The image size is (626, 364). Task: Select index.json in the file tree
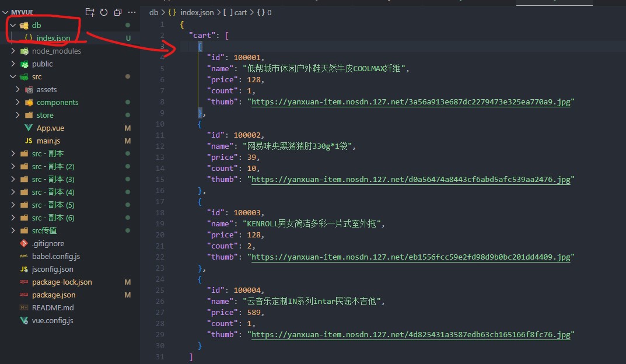(53, 38)
